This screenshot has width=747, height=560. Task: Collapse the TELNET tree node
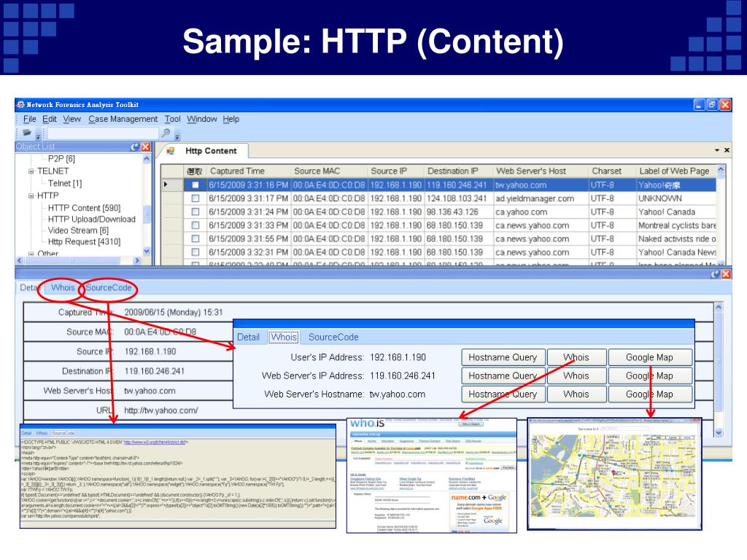point(31,171)
